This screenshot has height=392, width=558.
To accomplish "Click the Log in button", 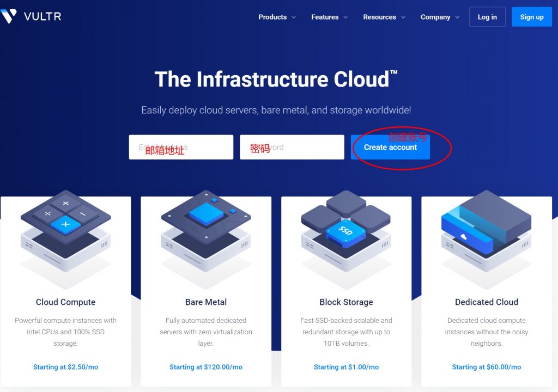I will pyautogui.click(x=487, y=17).
